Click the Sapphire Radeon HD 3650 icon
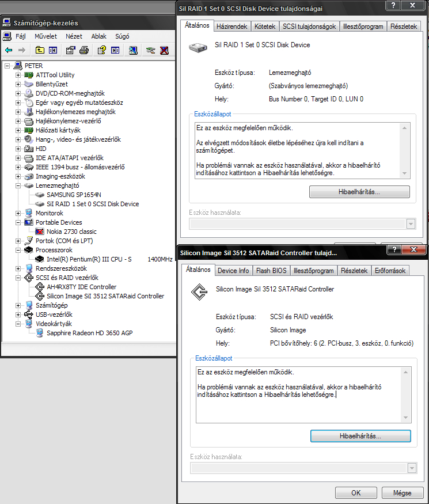 (x=40, y=333)
